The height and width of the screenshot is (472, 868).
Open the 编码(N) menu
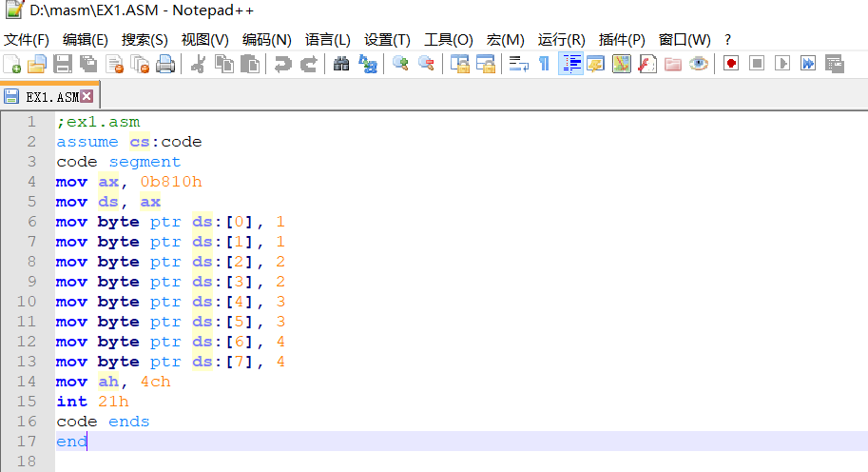[267, 40]
